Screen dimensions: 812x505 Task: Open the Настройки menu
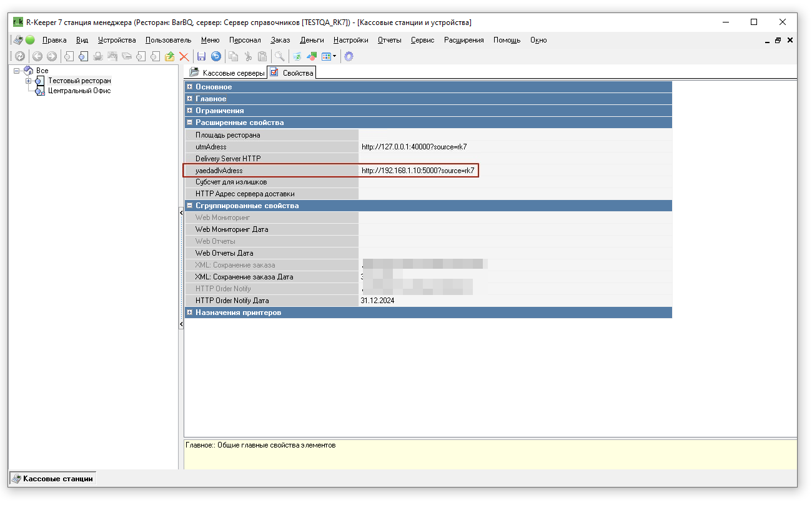point(350,40)
